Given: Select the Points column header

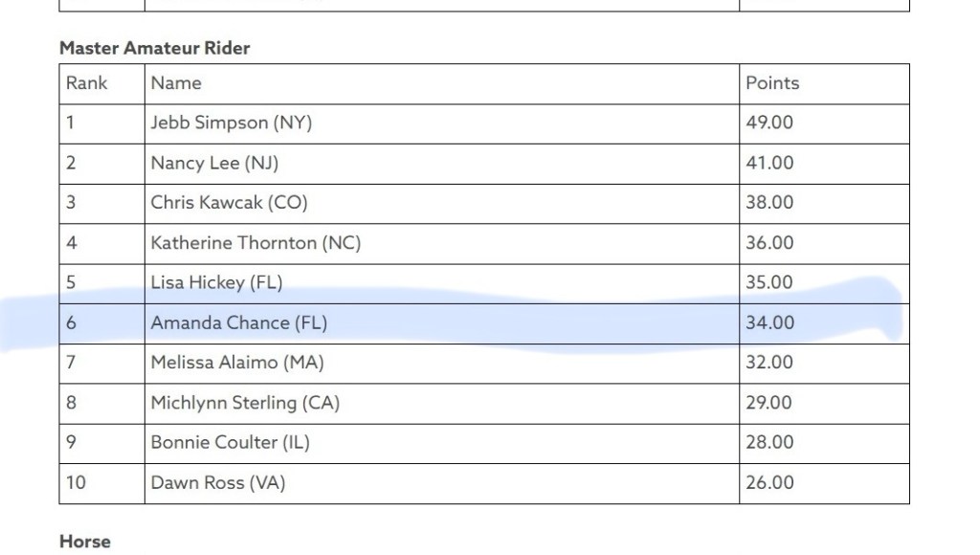Looking at the screenshot, I should point(771,83).
